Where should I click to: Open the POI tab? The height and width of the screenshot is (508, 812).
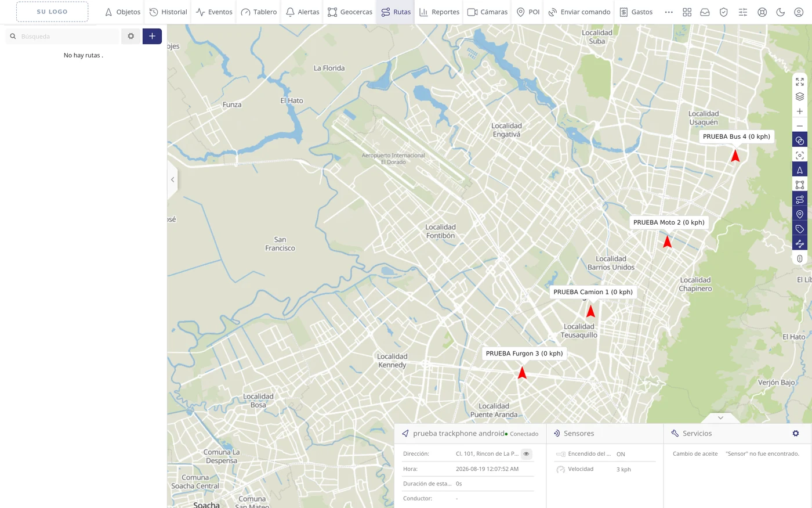(528, 12)
